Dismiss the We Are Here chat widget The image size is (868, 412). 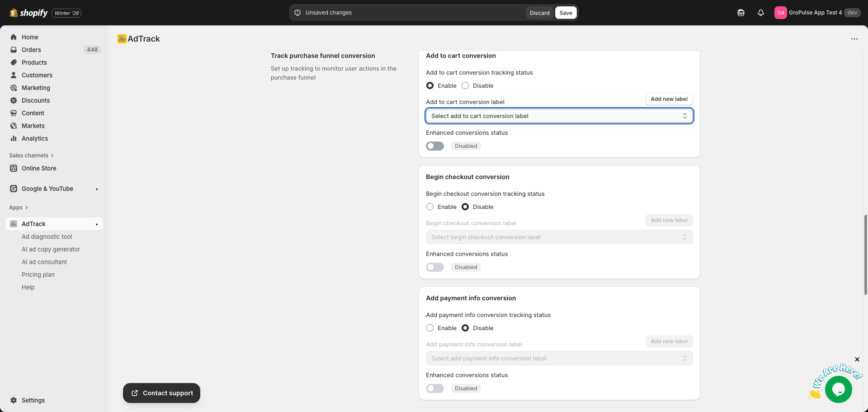(857, 359)
